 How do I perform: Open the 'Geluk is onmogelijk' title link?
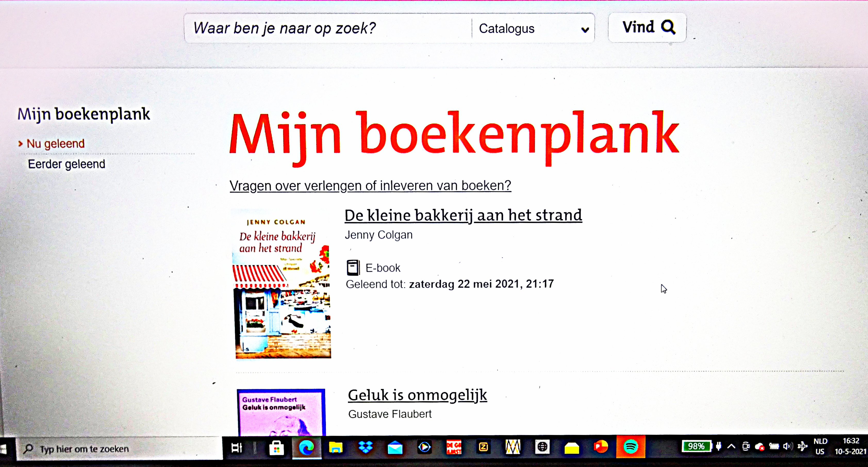417,395
